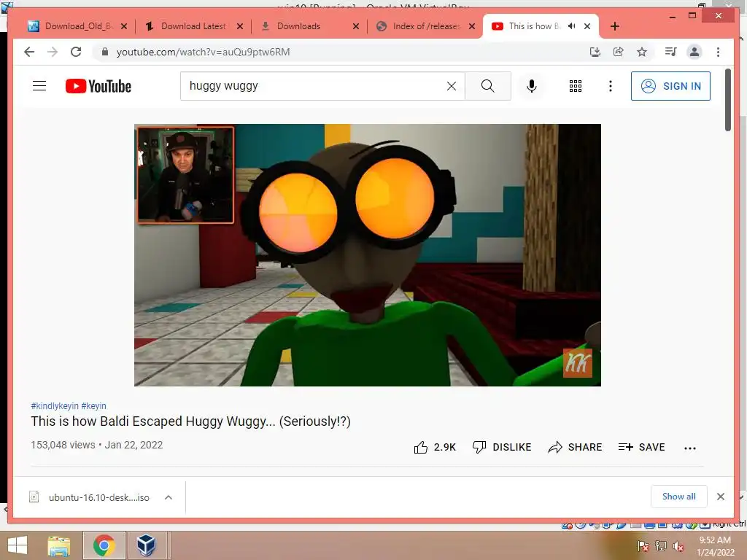Click SAVE to add to playlist
747x560 pixels.
[x=641, y=447]
